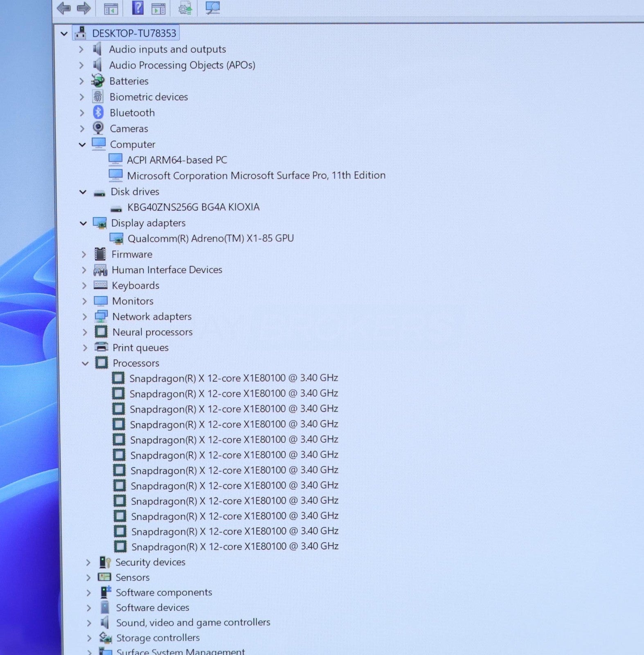Click the Cameras webcam icon
Image resolution: width=644 pixels, height=655 pixels.
tap(98, 128)
